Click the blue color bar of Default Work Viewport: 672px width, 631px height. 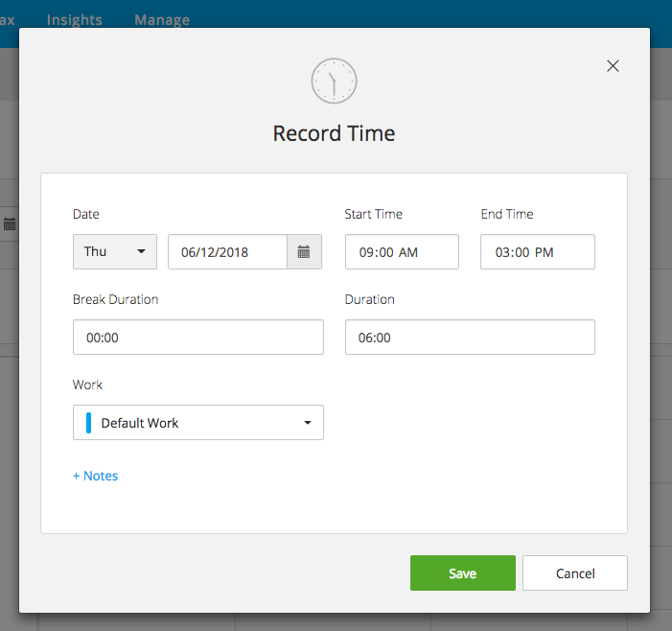click(89, 423)
